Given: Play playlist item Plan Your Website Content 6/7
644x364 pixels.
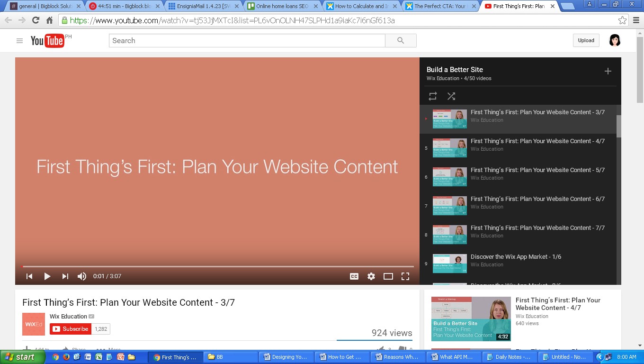Looking at the screenshot, I should tap(519, 206).
